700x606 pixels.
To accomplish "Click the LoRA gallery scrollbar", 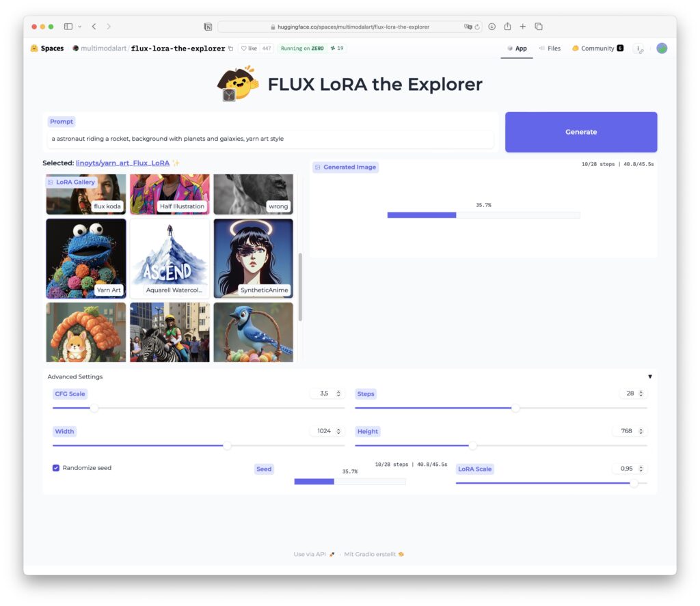I will pos(300,286).
